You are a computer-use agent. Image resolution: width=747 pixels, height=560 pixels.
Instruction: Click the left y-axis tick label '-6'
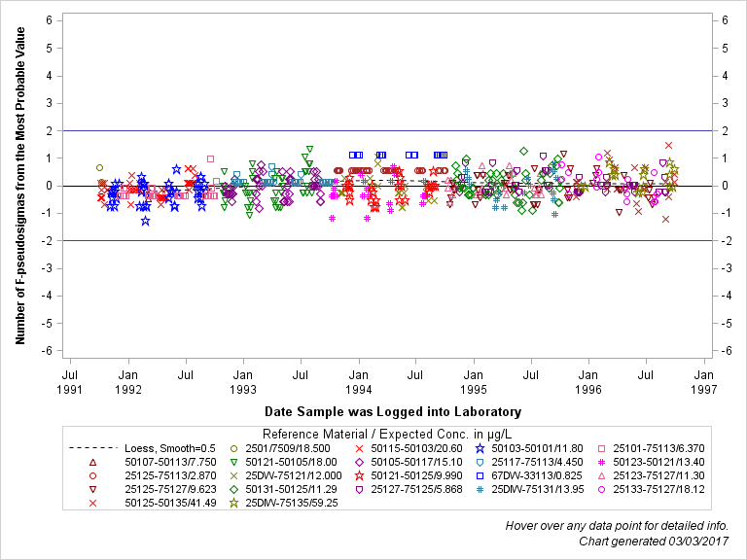(x=47, y=351)
